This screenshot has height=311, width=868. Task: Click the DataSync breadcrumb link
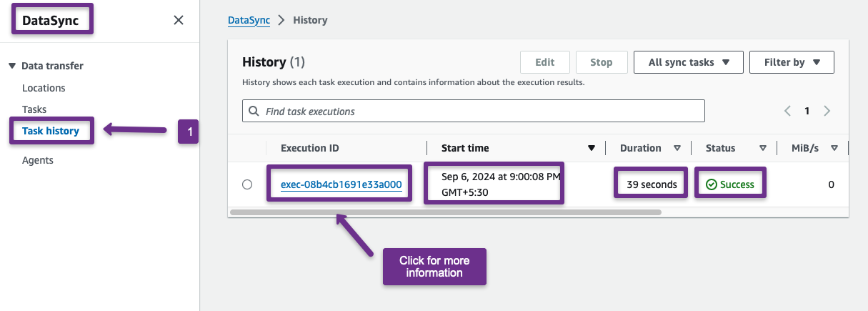coord(249,20)
